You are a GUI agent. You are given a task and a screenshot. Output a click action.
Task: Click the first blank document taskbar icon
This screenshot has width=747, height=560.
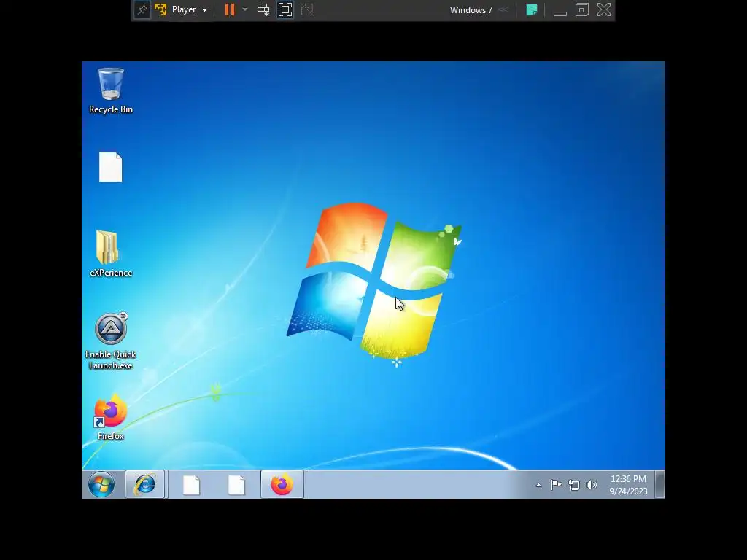tap(191, 485)
